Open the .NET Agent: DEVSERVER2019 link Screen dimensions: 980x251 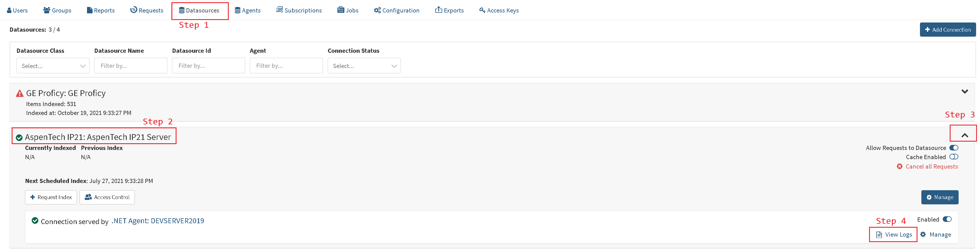point(158,221)
